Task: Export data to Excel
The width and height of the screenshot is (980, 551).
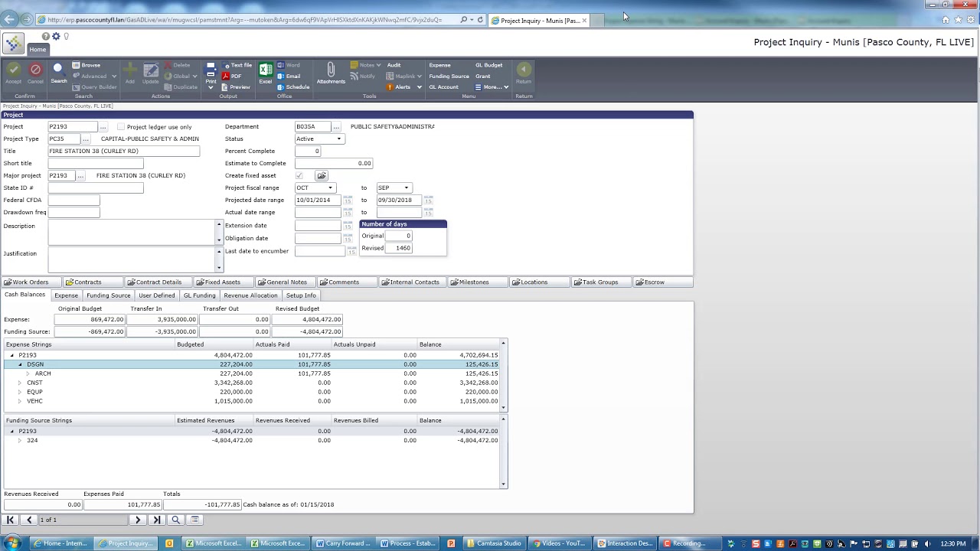Action: (x=266, y=73)
